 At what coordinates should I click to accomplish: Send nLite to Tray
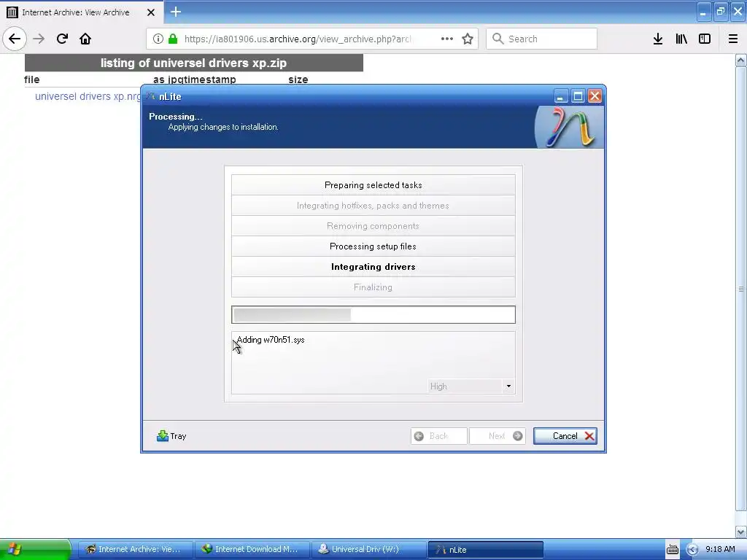(171, 436)
